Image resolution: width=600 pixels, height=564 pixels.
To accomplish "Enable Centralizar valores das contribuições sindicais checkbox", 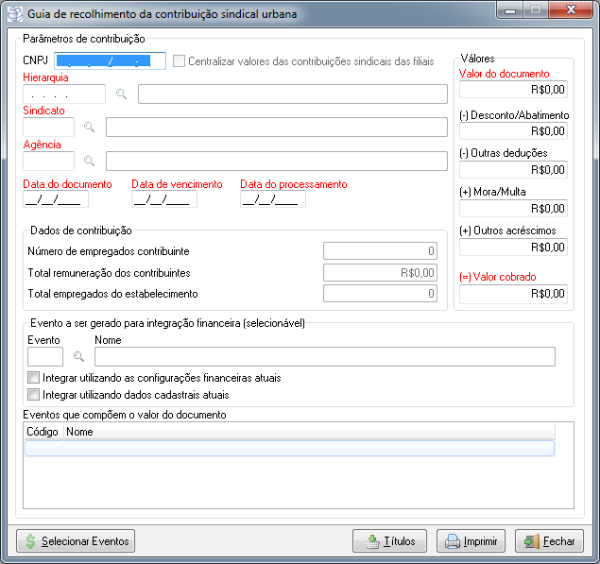I will 179,61.
